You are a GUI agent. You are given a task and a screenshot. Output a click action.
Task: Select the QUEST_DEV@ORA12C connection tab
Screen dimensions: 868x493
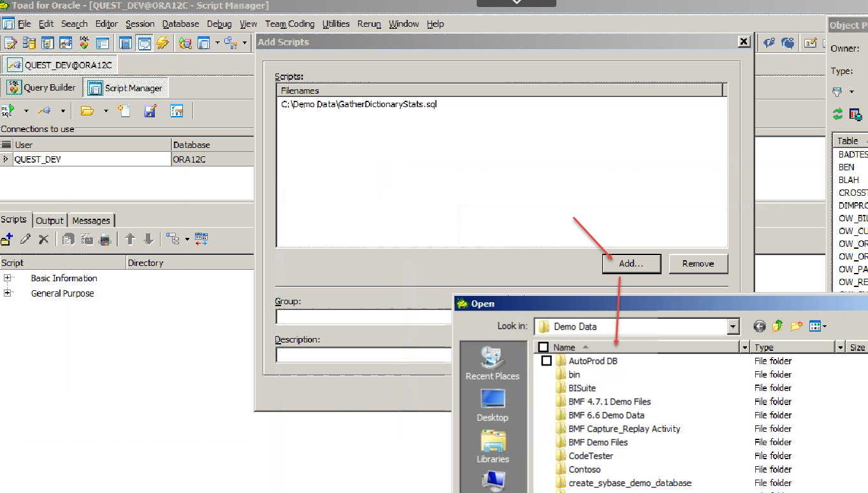(x=61, y=64)
